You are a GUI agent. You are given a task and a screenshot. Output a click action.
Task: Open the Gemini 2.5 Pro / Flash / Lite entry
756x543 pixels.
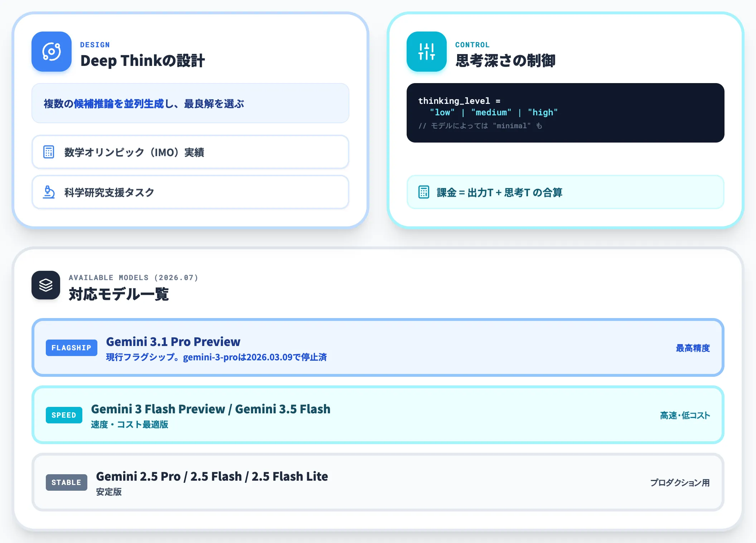pos(378,482)
